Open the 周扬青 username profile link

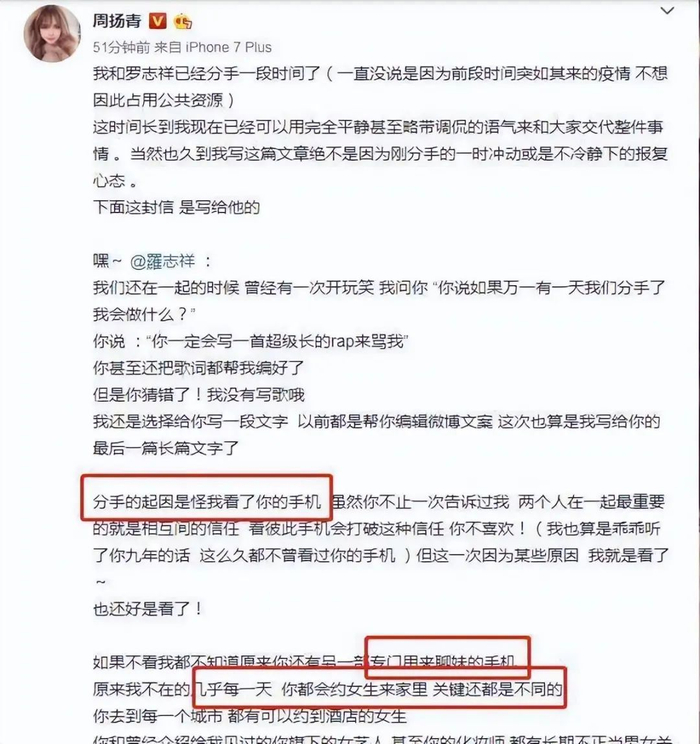(117, 20)
